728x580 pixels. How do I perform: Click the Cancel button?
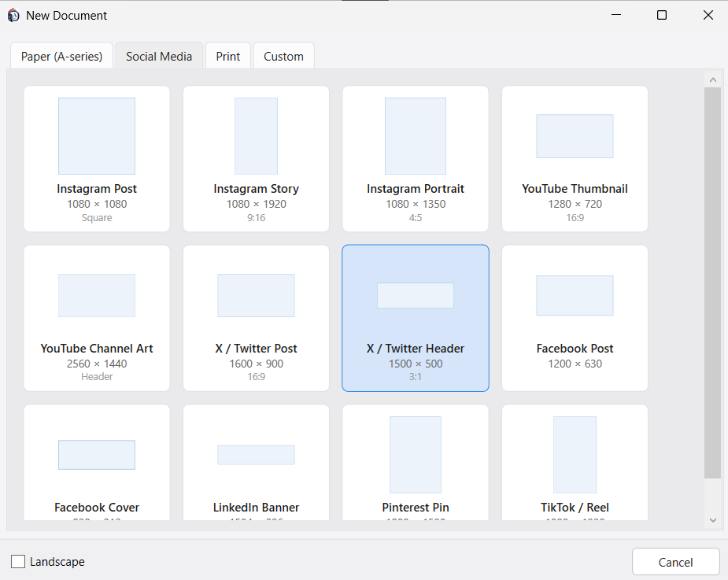[675, 562]
